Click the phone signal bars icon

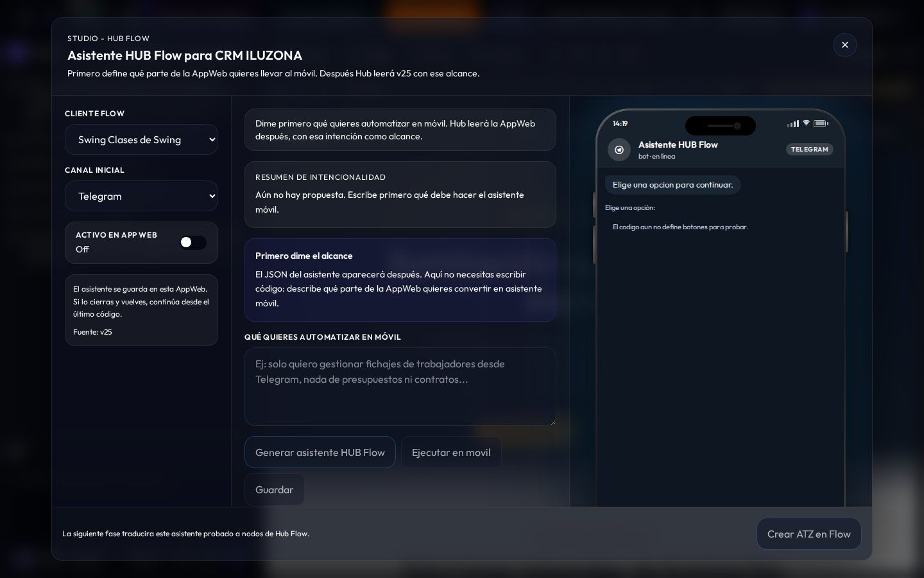tap(793, 124)
